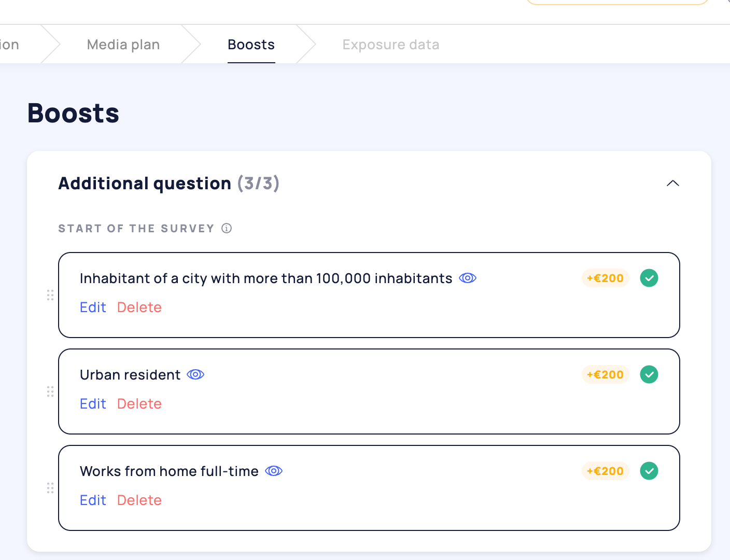This screenshot has height=560, width=730.
Task: Go to Exposure data step
Action: pos(390,45)
